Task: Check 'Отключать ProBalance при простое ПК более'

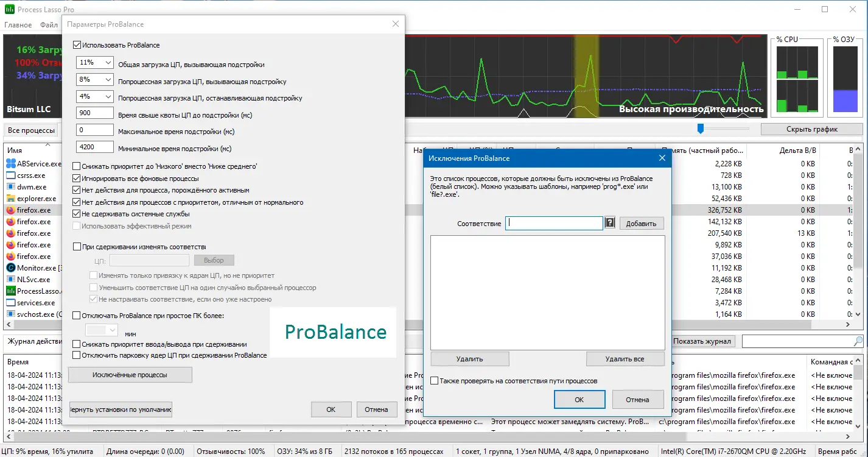Action: [76, 316]
